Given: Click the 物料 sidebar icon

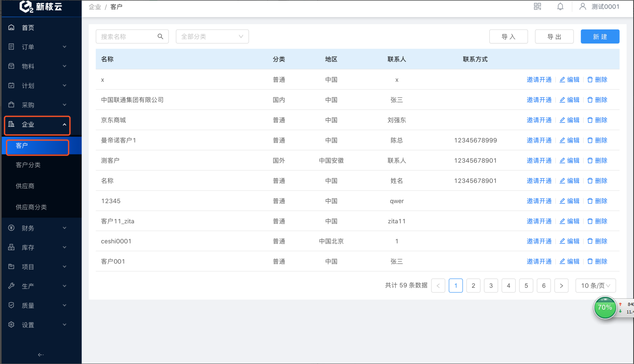Looking at the screenshot, I should (11, 66).
